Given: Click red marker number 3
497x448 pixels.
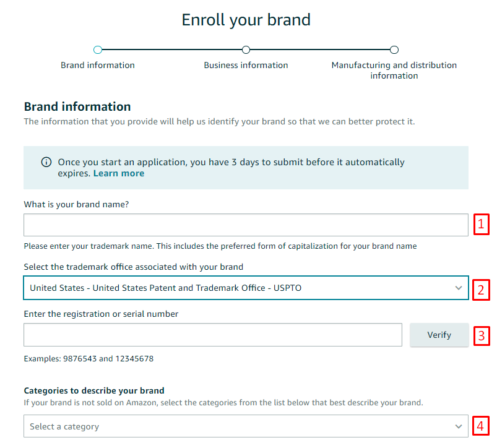Looking at the screenshot, I should [x=482, y=335].
